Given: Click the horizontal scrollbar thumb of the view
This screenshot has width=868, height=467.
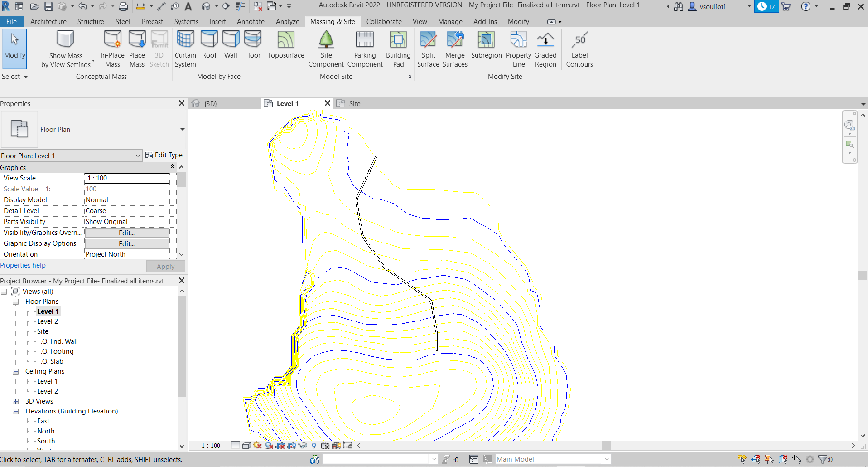Looking at the screenshot, I should coord(606,445).
